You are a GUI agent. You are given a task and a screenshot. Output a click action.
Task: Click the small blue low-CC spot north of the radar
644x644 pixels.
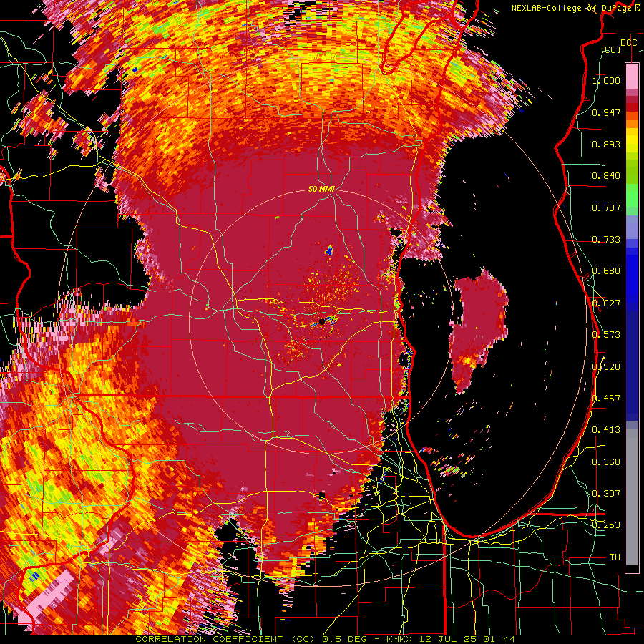pyautogui.click(x=329, y=250)
